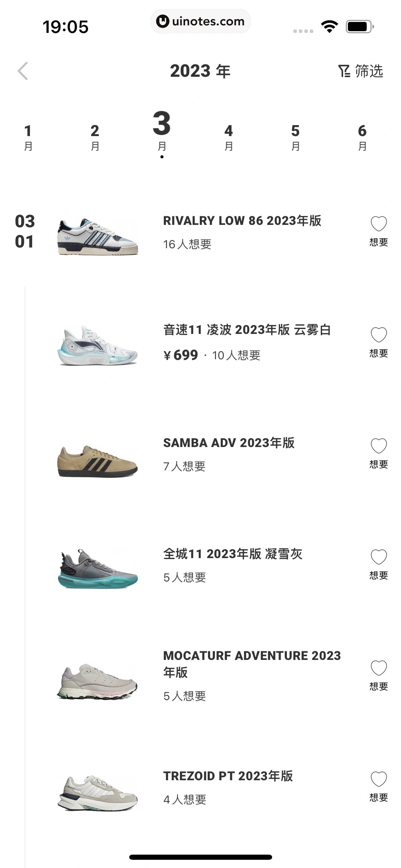The height and width of the screenshot is (868, 401).
Task: Like the SAMBA ADV 2023年版 shoe
Action: pyautogui.click(x=379, y=446)
